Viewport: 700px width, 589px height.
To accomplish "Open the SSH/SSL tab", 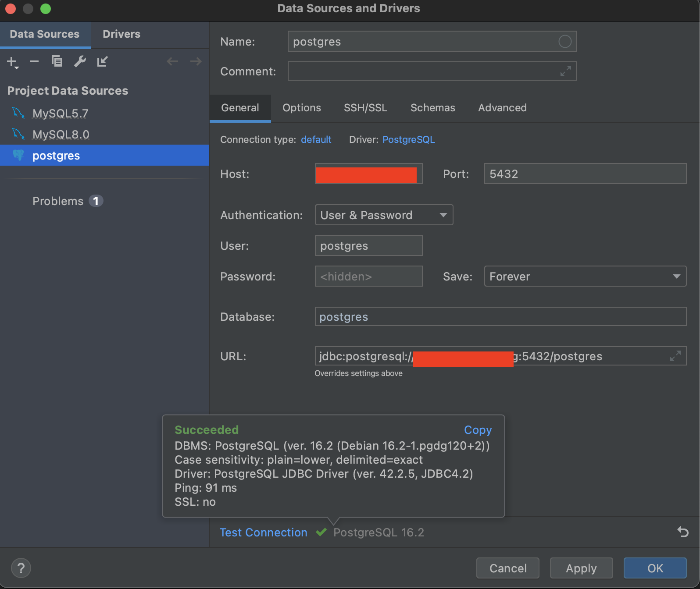I will [365, 108].
